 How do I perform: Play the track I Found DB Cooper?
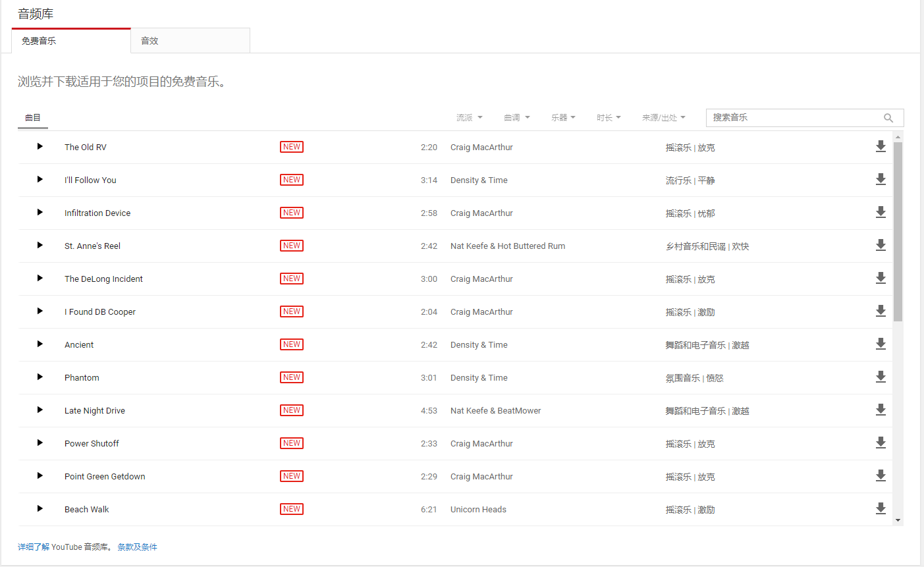[40, 311]
